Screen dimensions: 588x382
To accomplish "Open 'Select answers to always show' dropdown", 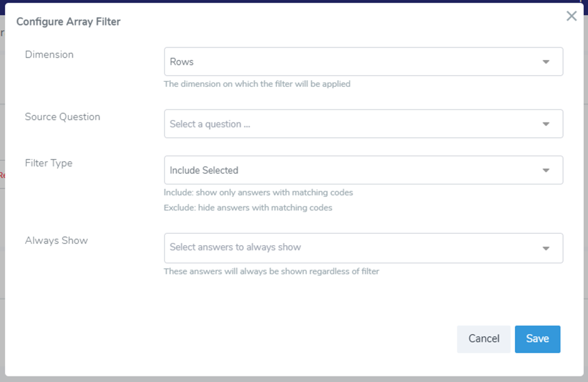I will (x=350, y=248).
